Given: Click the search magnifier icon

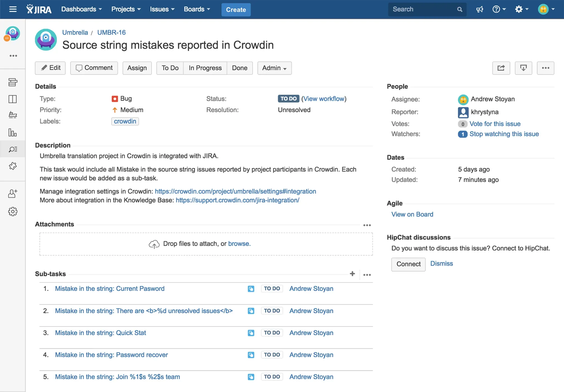Looking at the screenshot, I should (459, 9).
